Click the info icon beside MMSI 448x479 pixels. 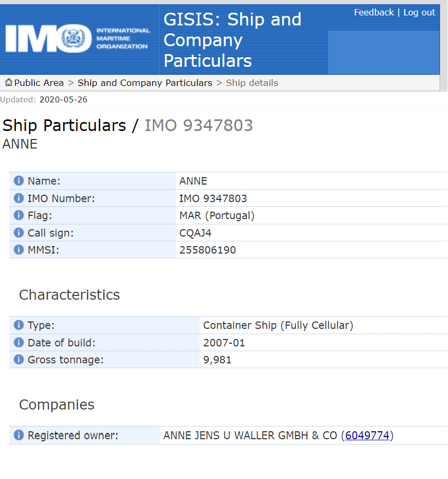19,250
